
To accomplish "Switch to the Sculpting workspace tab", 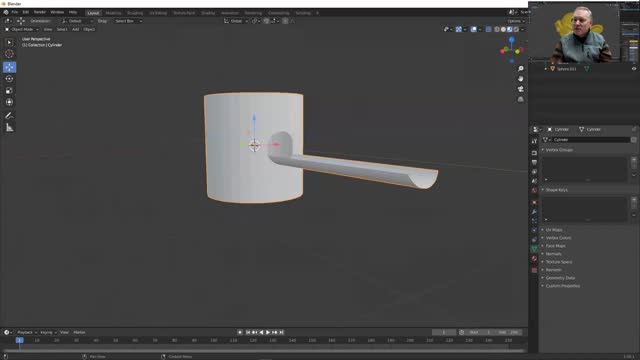I will [135, 13].
